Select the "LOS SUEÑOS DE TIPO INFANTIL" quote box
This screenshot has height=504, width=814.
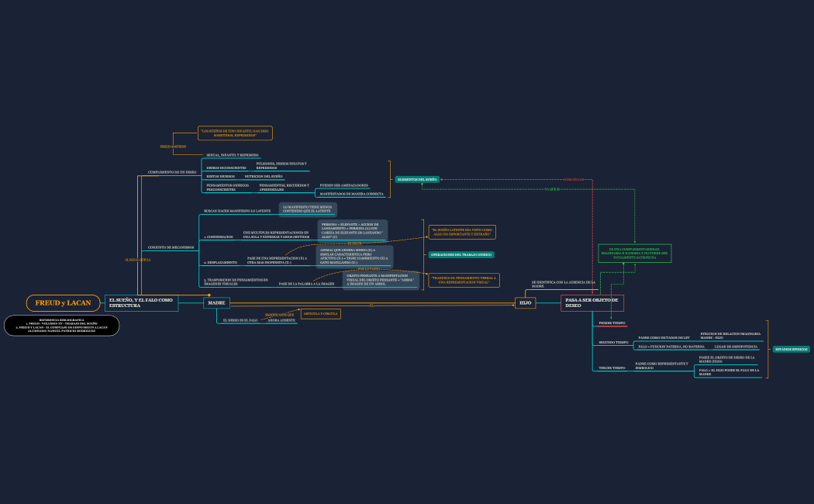point(235,133)
